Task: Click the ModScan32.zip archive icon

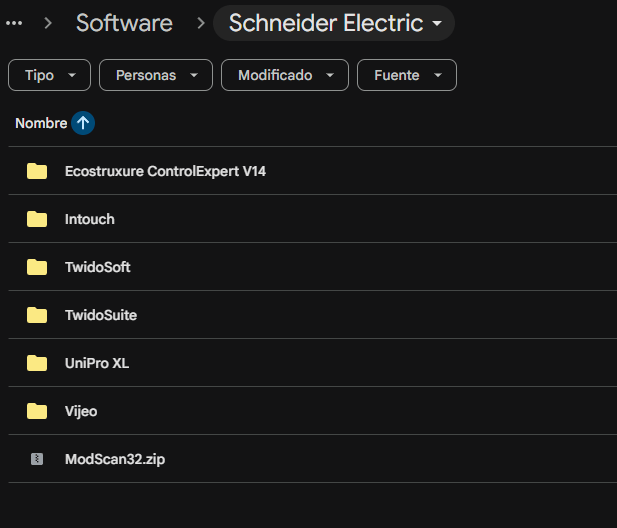Action: coord(37,459)
